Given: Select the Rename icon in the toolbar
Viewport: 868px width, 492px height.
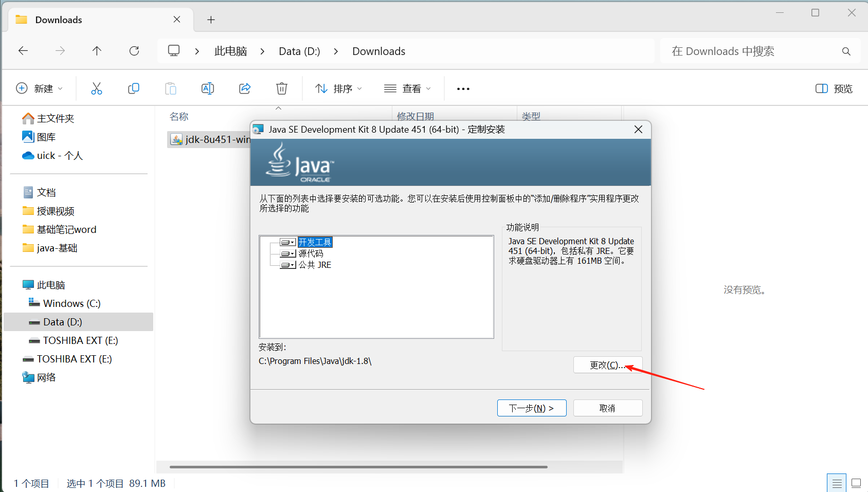Looking at the screenshot, I should (x=208, y=88).
